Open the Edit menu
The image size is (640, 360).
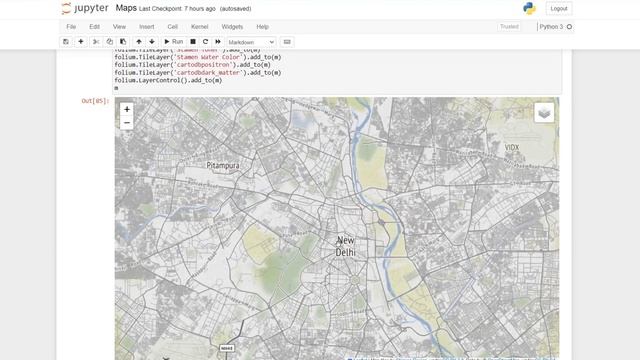click(x=94, y=27)
